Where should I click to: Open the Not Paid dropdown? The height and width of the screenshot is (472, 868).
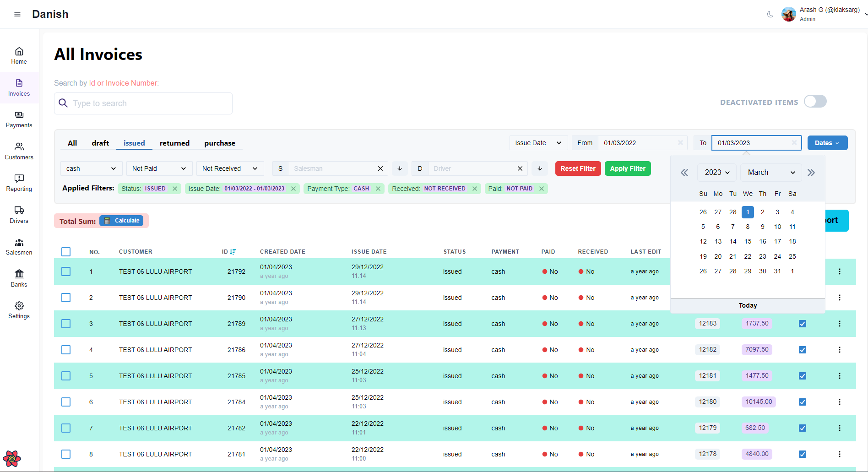[x=159, y=168]
